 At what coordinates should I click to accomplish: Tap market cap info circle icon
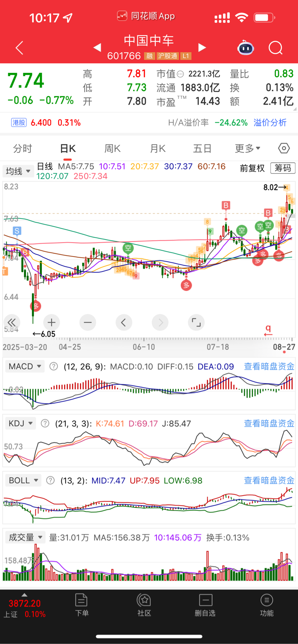pos(180,74)
